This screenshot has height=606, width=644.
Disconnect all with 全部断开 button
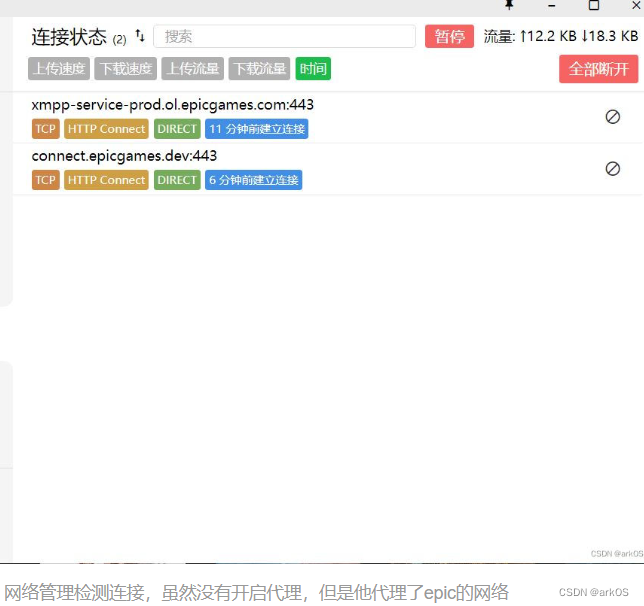598,69
